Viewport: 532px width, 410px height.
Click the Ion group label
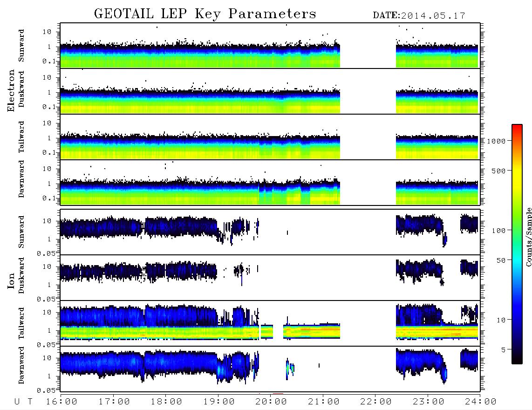[x=11, y=280]
